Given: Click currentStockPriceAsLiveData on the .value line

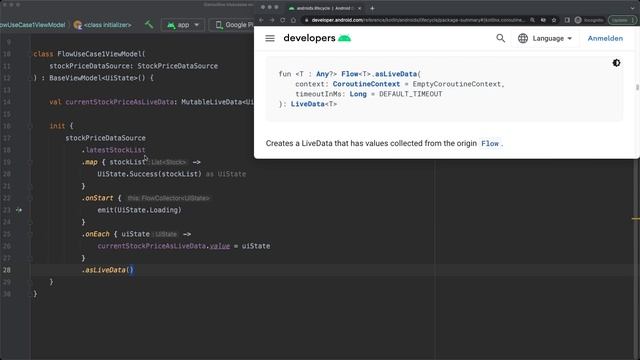Looking at the screenshot, I should click(151, 246).
